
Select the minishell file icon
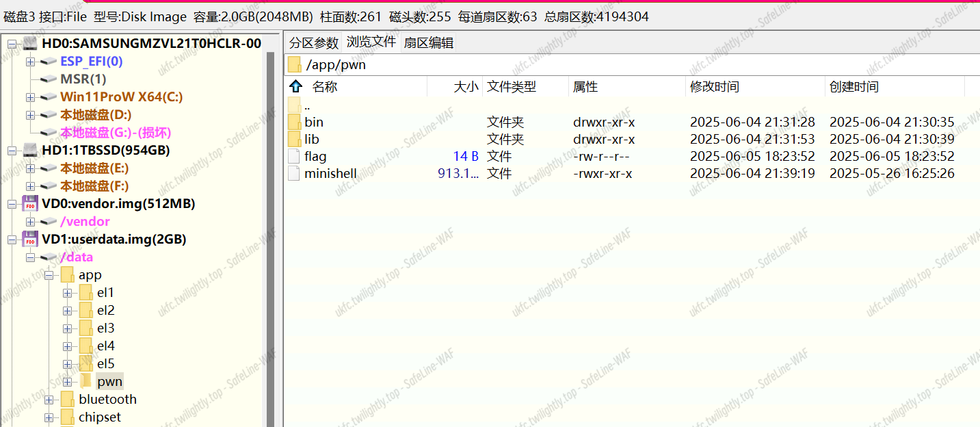click(x=294, y=174)
